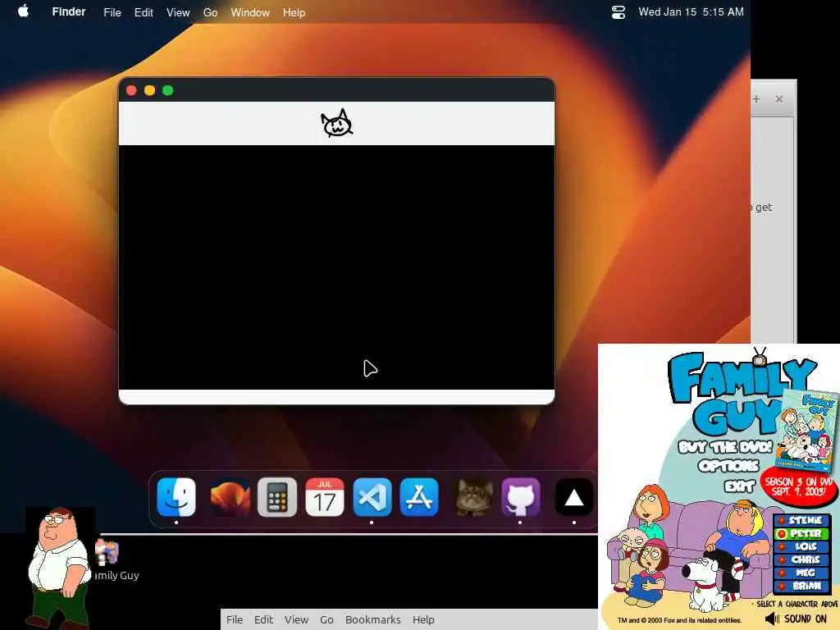Open the Window menu
The height and width of the screenshot is (630, 840).
250,12
